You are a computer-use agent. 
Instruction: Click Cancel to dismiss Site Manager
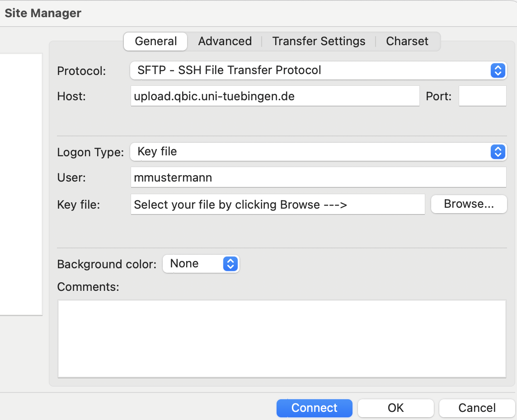477,408
